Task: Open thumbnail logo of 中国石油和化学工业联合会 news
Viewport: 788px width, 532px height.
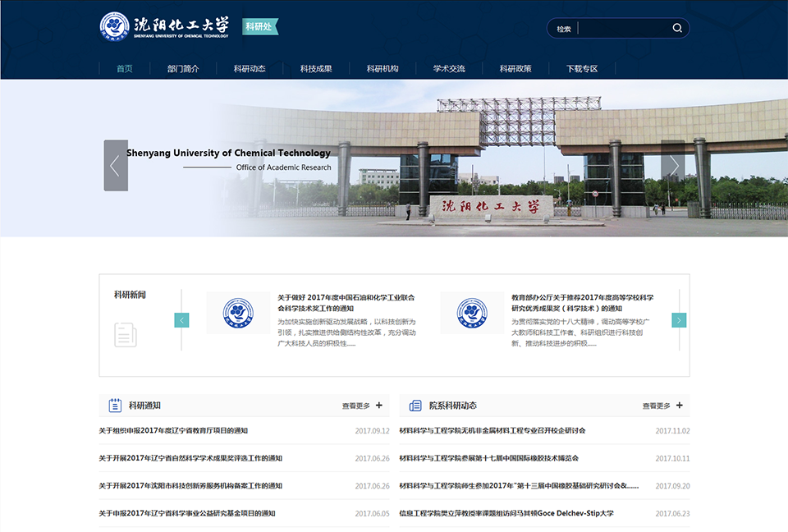Action: 238,313
